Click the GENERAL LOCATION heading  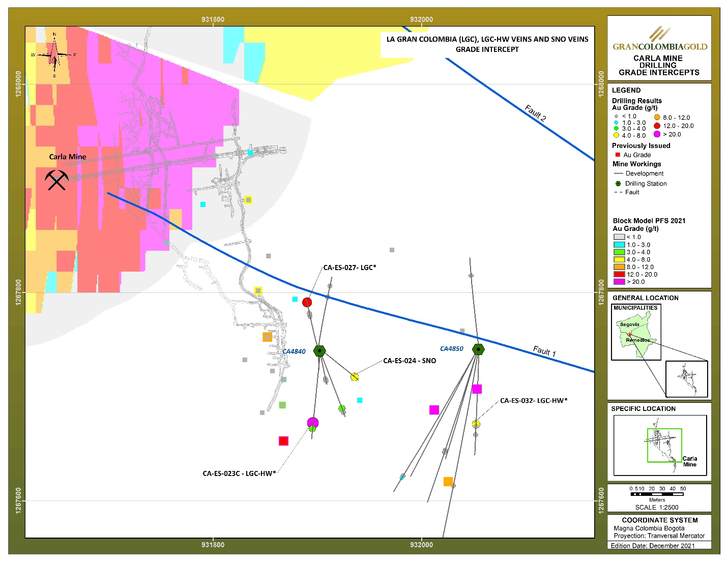click(646, 298)
